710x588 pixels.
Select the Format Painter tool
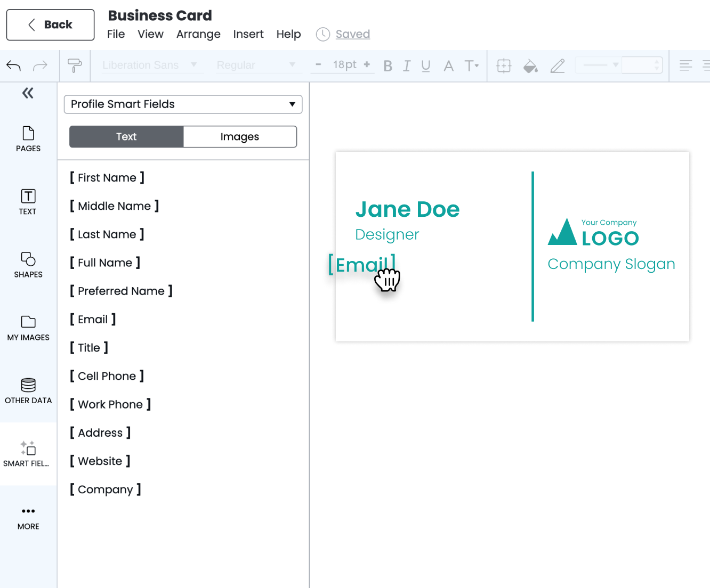coord(75,66)
